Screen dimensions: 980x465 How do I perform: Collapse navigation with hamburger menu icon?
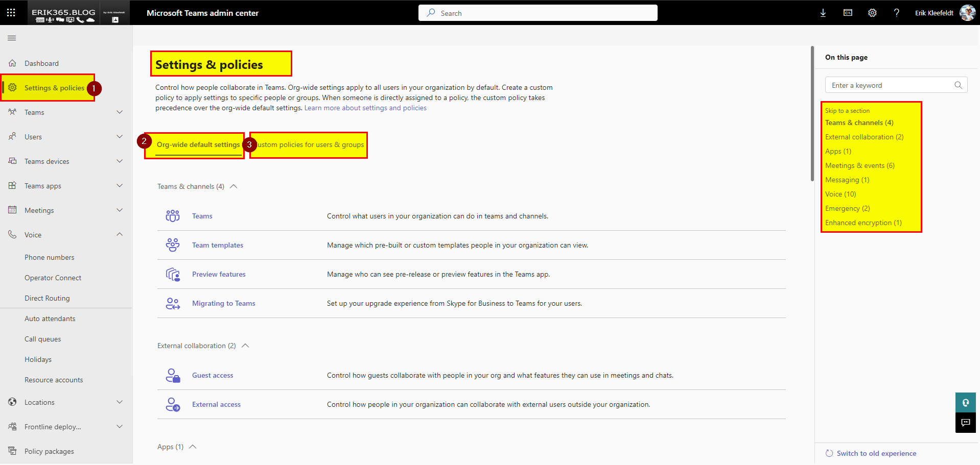12,38
